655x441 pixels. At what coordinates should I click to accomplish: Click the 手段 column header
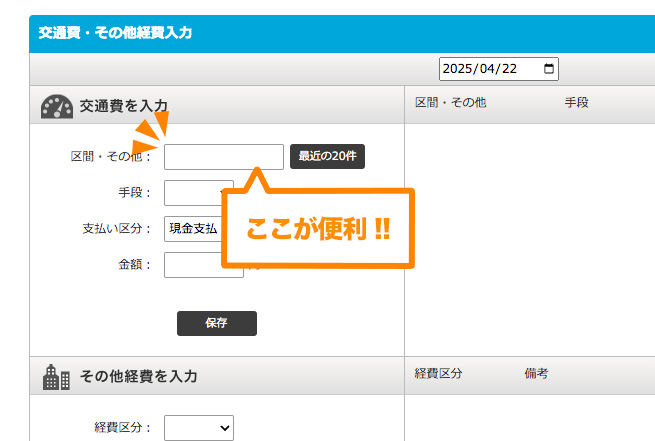(x=576, y=103)
